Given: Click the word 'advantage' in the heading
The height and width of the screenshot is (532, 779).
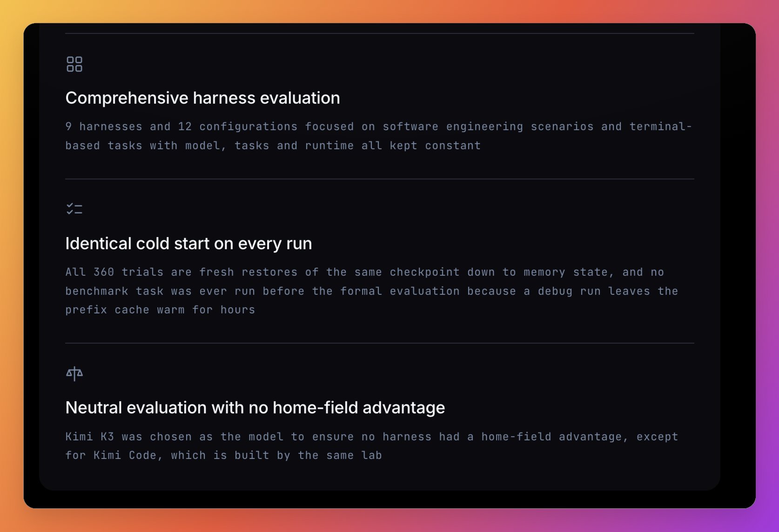Looking at the screenshot, I should 404,408.
